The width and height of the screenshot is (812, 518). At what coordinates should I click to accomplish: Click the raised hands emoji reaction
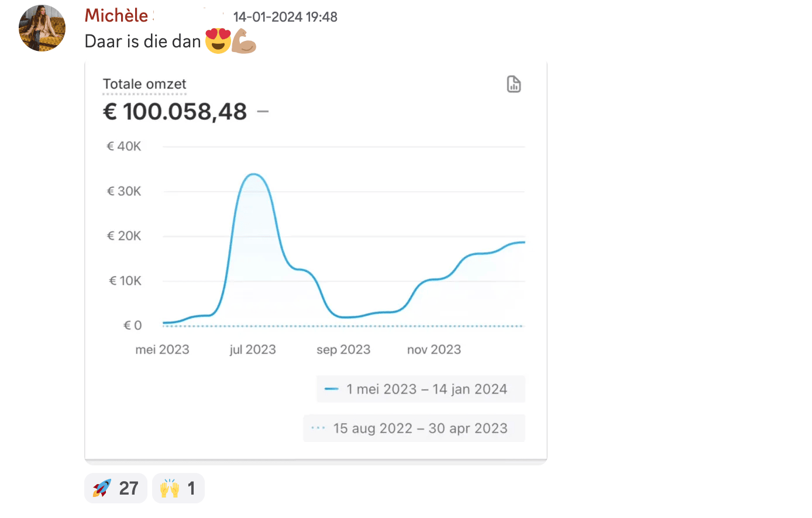(178, 488)
